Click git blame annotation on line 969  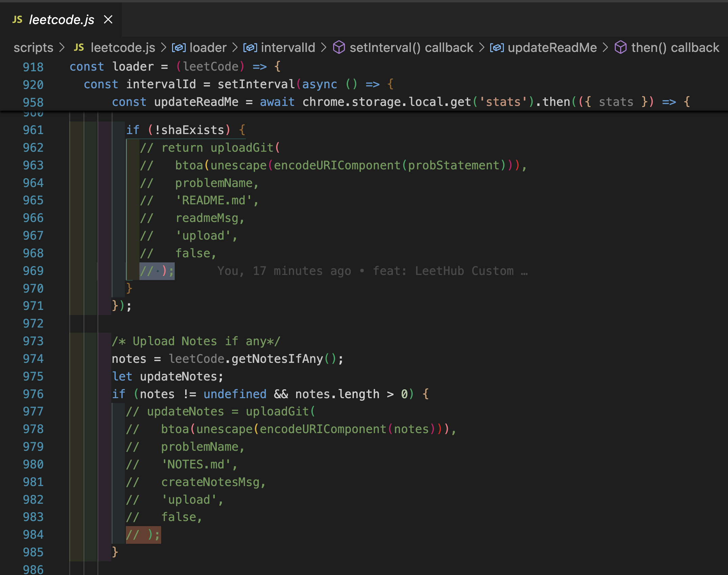372,271
